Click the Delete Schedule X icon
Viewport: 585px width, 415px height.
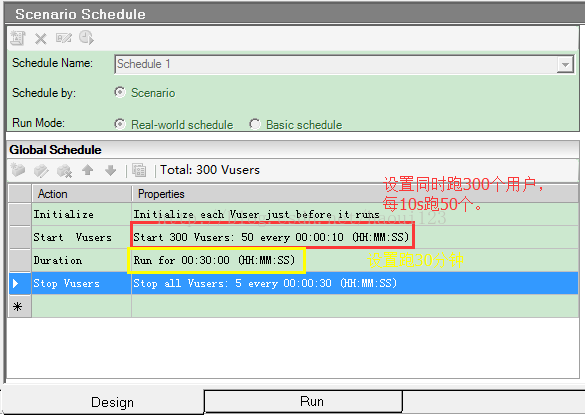pyautogui.click(x=41, y=38)
